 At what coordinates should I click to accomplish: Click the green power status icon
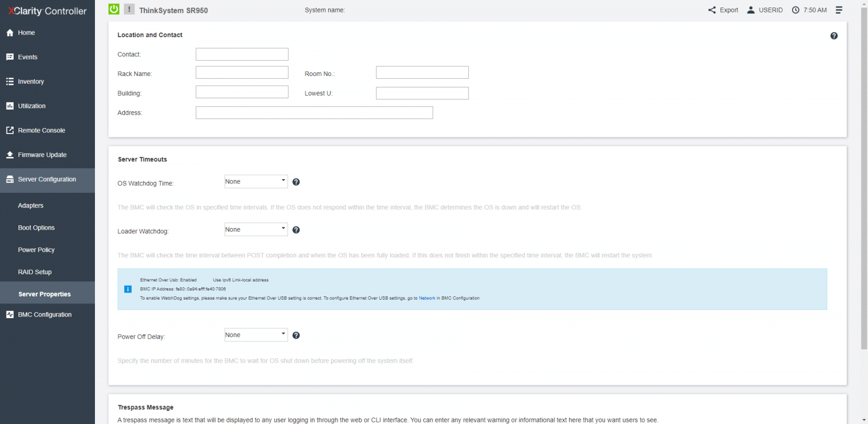click(x=114, y=9)
